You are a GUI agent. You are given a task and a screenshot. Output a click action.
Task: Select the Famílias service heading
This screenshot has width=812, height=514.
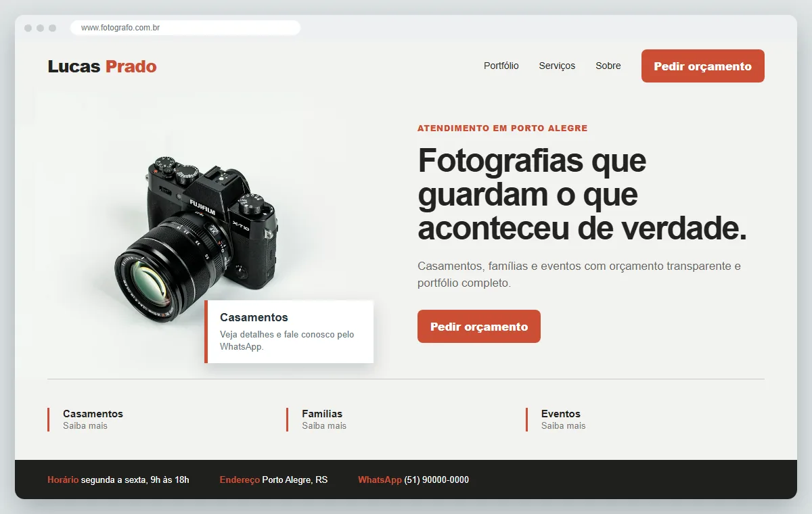click(x=322, y=413)
